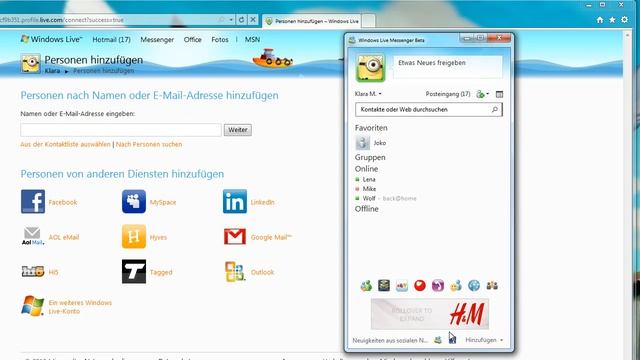640x360 pixels.
Task: Click the two-people icon in Messenger
Action: (x=492, y=285)
